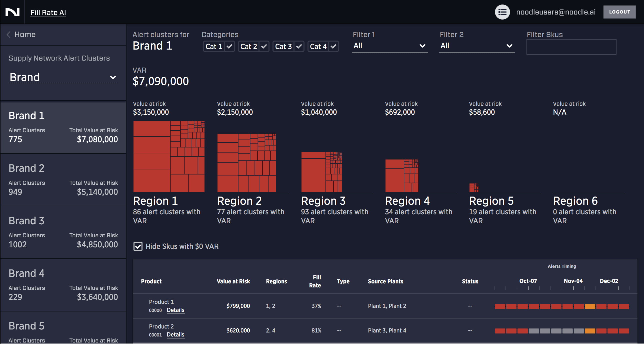Open the user profile menu icon near email
Image resolution: width=644 pixels, height=344 pixels.
[x=502, y=12]
